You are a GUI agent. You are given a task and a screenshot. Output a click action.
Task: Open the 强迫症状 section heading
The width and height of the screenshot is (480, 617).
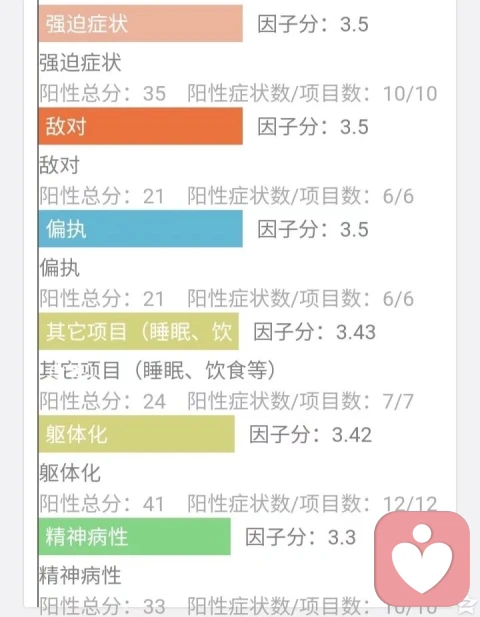(x=80, y=63)
